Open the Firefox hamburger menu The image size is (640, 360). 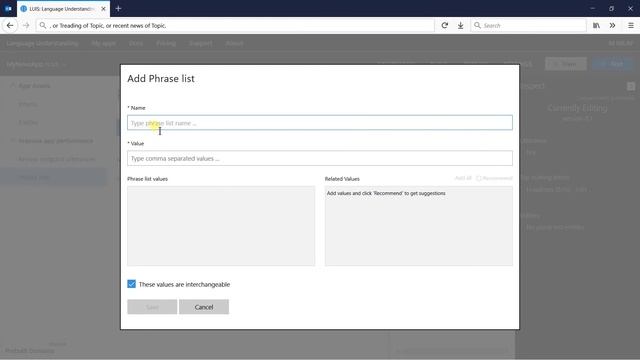click(631, 25)
